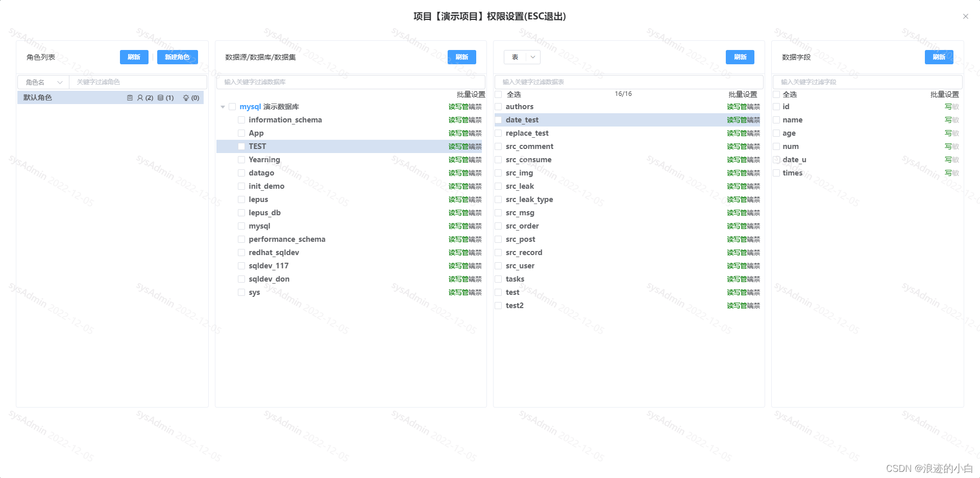Image resolution: width=980 pixels, height=478 pixels.
Task: Click the user icon in 默认角色 row
Action: point(140,98)
